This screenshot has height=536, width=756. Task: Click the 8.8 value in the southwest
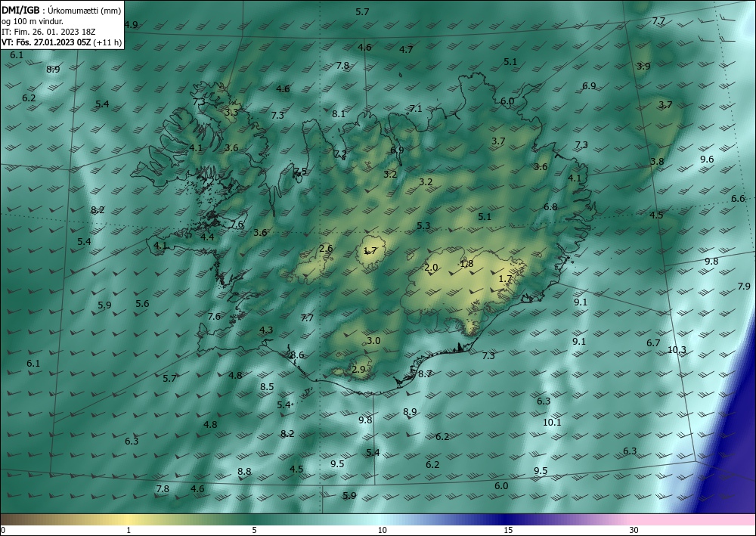pyautogui.click(x=244, y=472)
